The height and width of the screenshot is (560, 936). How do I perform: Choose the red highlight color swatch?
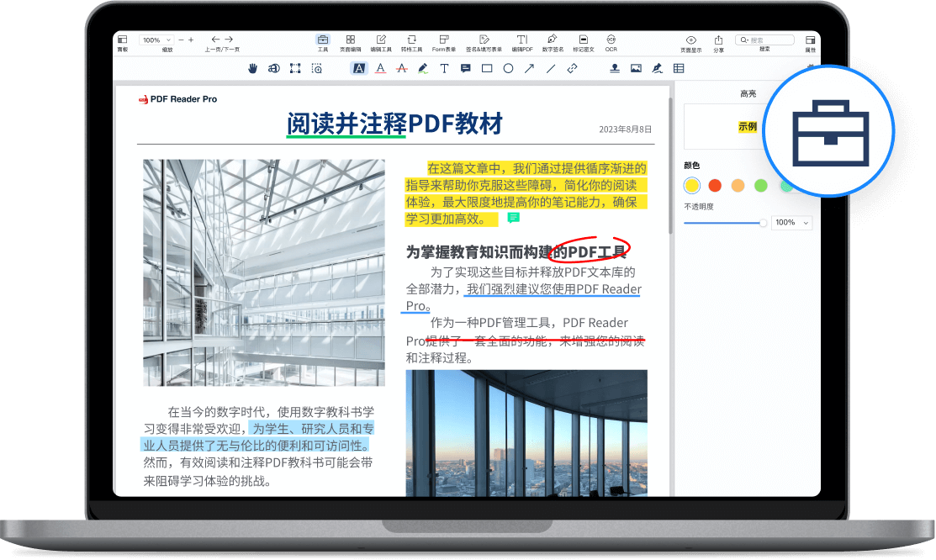715,185
